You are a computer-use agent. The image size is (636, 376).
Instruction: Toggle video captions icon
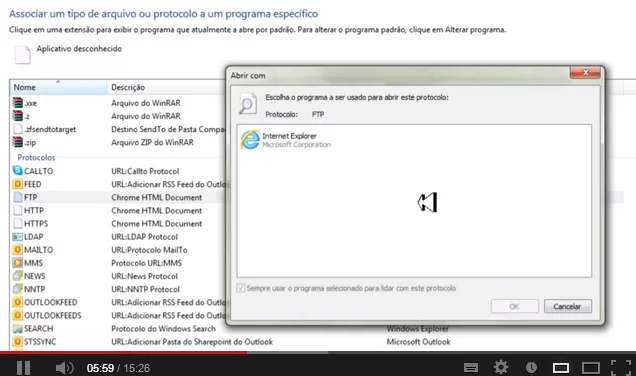pos(471,368)
